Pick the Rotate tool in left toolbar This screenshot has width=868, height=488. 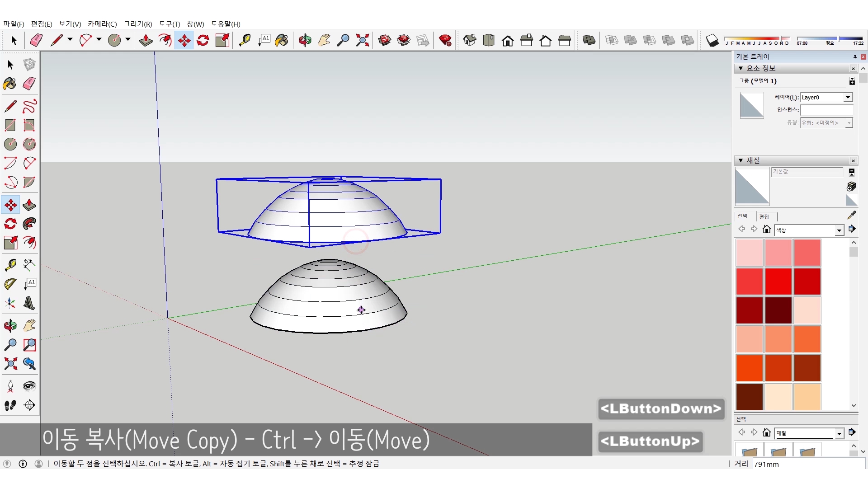point(10,224)
